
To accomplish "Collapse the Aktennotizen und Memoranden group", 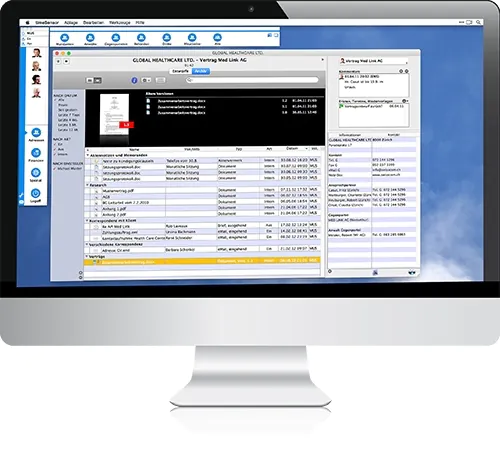I will pyautogui.click(x=88, y=155).
